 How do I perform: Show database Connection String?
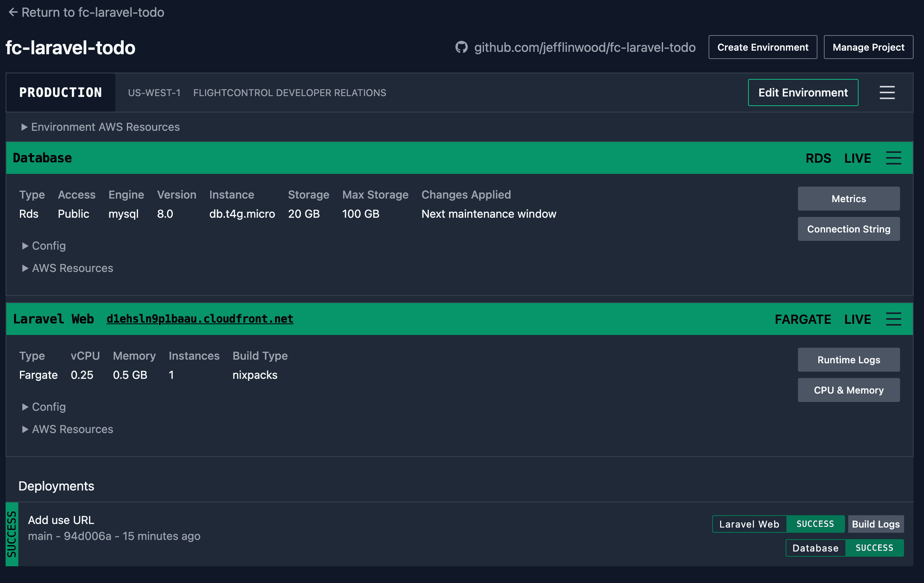(x=849, y=229)
